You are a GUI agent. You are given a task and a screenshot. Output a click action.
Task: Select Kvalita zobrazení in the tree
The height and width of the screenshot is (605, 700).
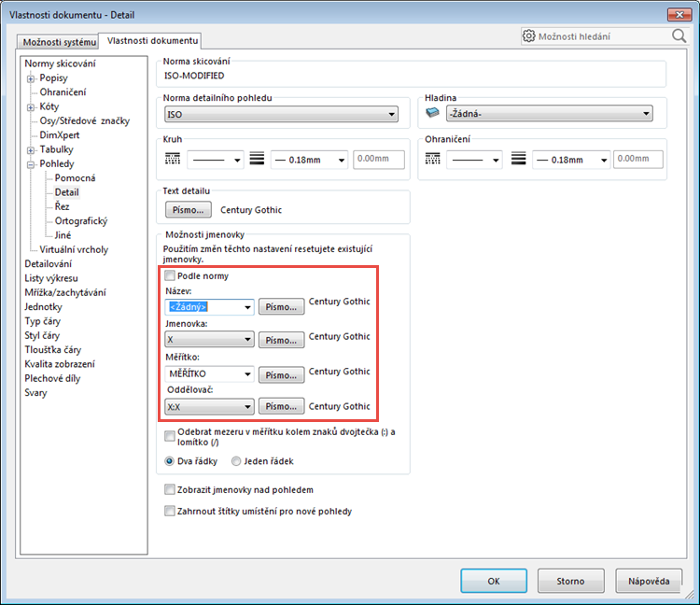(x=60, y=363)
